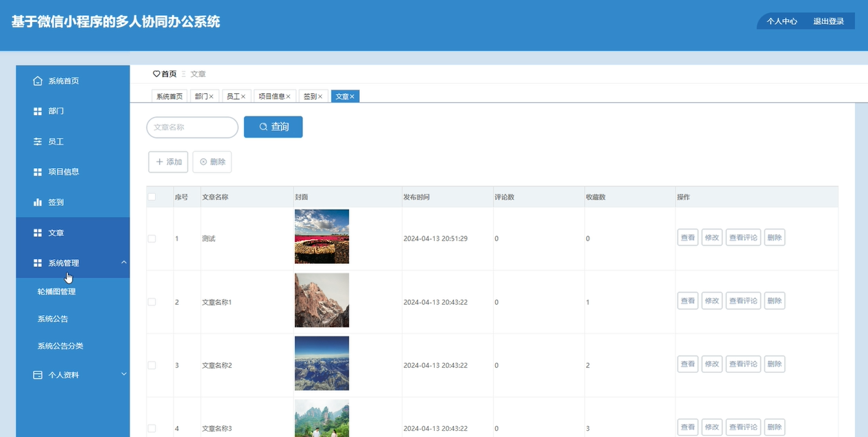This screenshot has height=437, width=868.
Task: Click the cover image of 测试
Action: [322, 236]
